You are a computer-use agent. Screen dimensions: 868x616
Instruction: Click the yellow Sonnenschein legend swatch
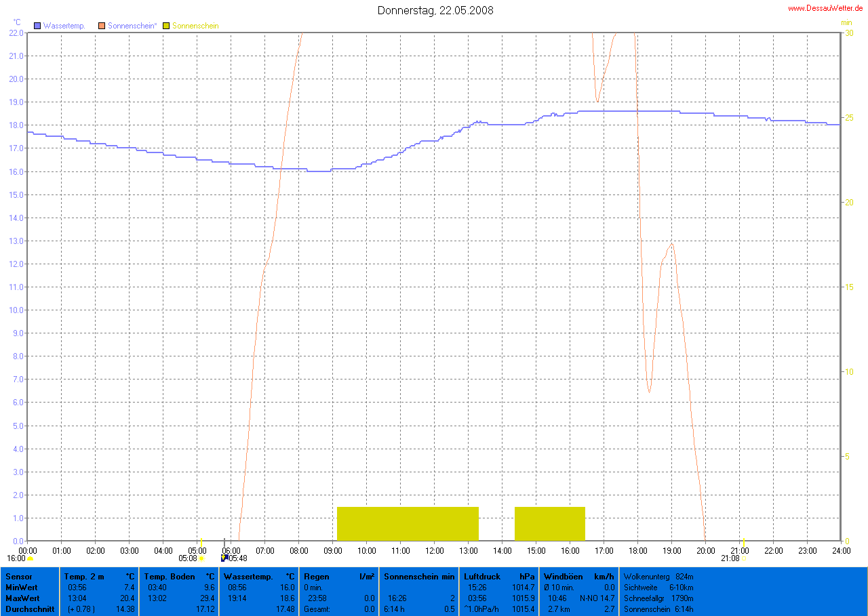167,26
